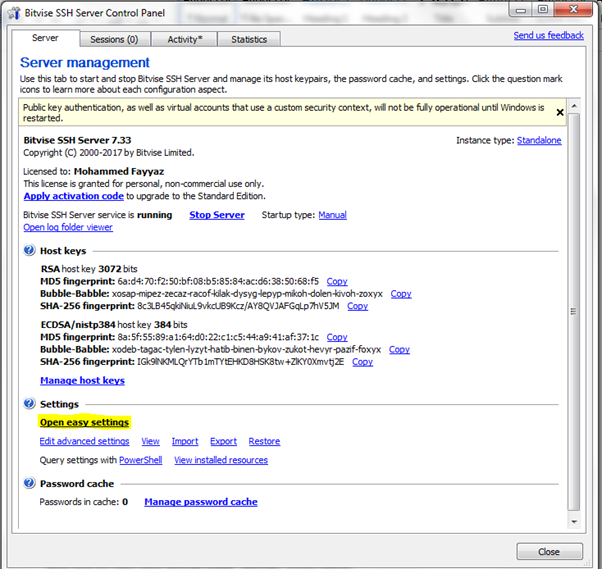
Task: Click the View settings link
Action: point(150,441)
